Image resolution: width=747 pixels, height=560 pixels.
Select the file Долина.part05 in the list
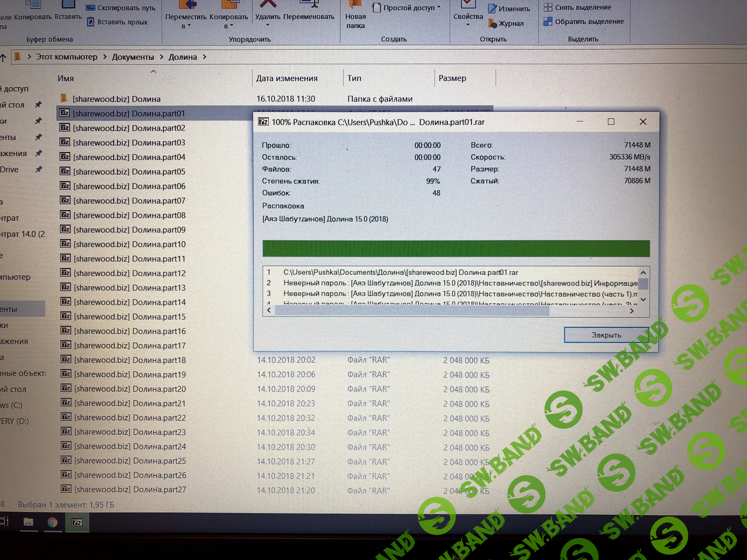click(129, 172)
